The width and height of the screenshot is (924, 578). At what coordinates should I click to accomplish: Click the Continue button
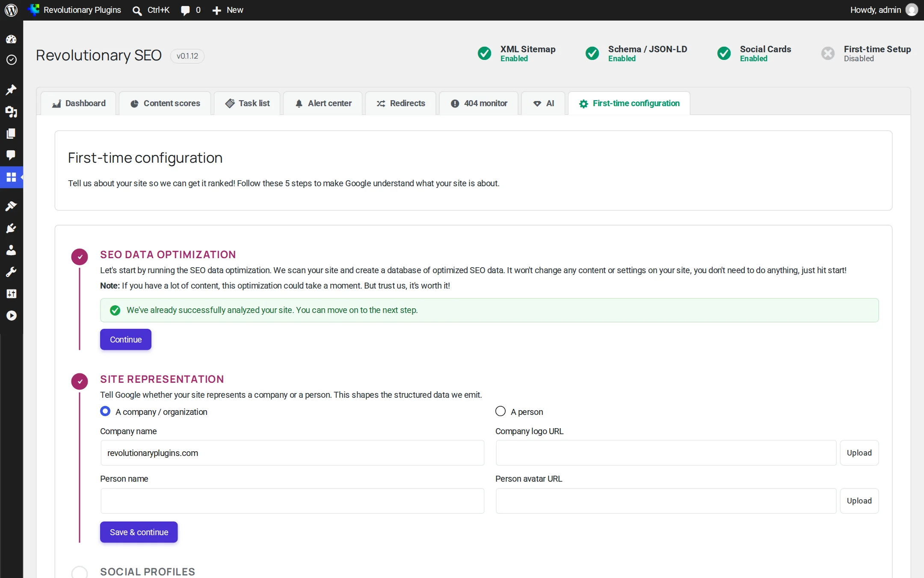click(126, 340)
